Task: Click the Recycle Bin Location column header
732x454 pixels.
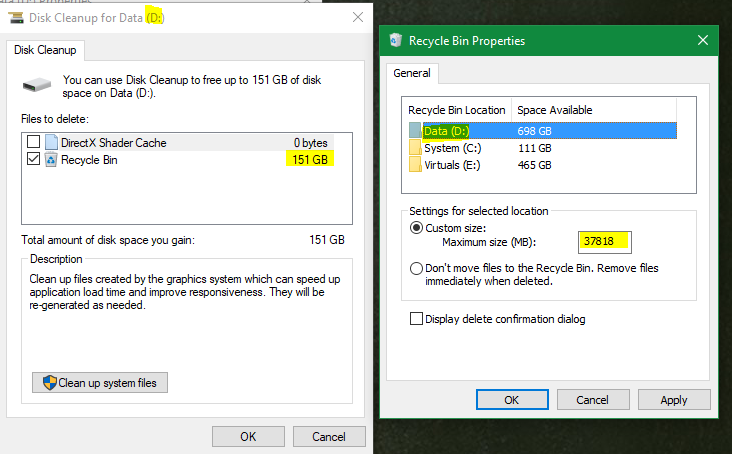Action: (457, 110)
